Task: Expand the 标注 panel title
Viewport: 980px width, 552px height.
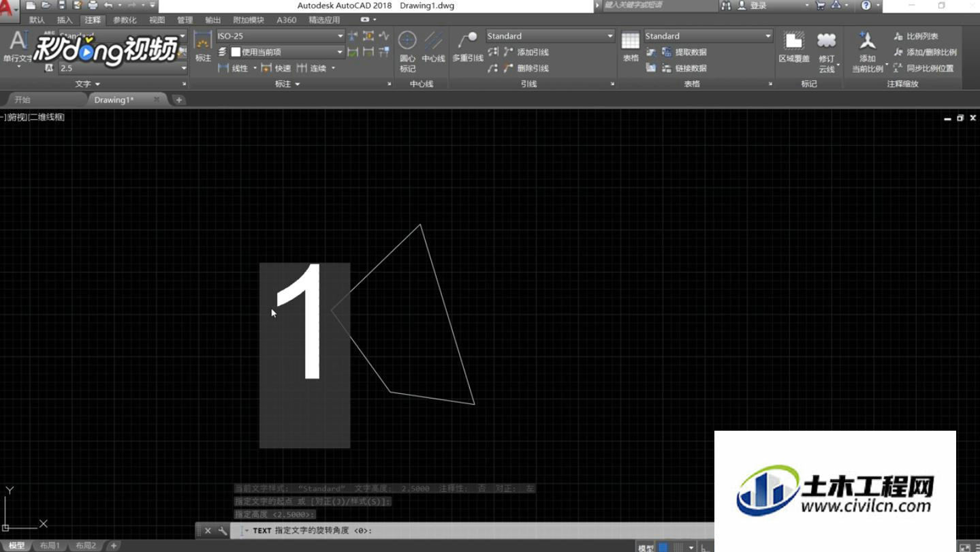Action: tap(287, 84)
